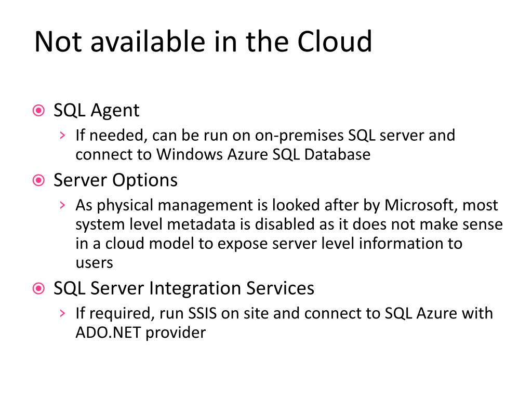Click the words 'connect to SQL Azure with'

pyautogui.click(x=398, y=313)
